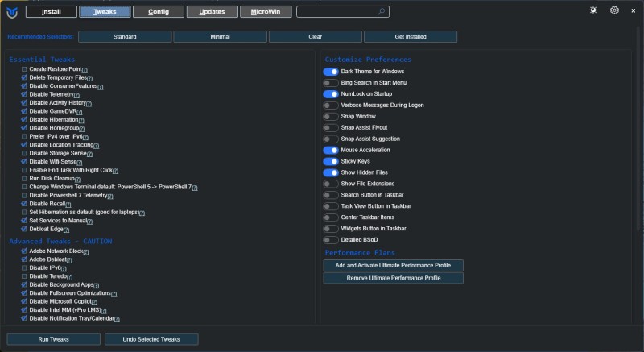Viewport: 644px width, 352px height.
Task: Select the Tweaks tab
Action: tap(105, 12)
